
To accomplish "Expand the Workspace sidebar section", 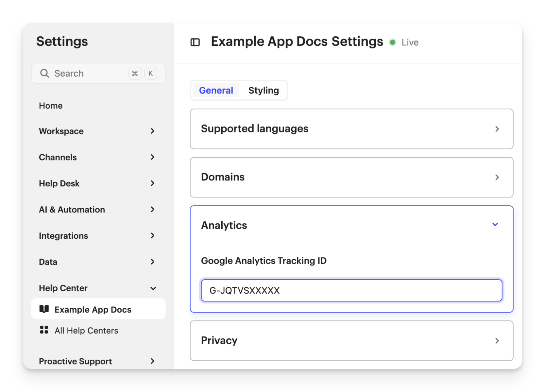I will click(152, 131).
